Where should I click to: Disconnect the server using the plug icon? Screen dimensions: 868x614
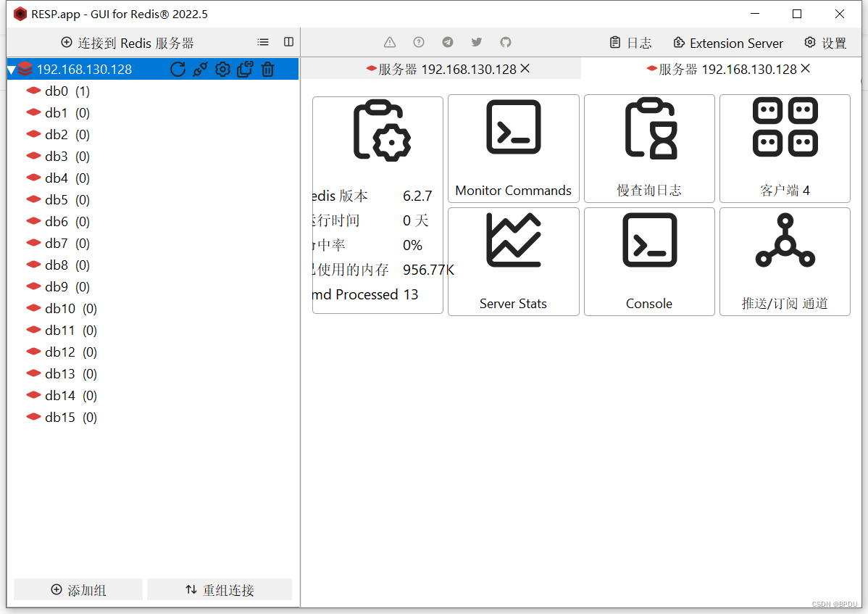[x=201, y=69]
